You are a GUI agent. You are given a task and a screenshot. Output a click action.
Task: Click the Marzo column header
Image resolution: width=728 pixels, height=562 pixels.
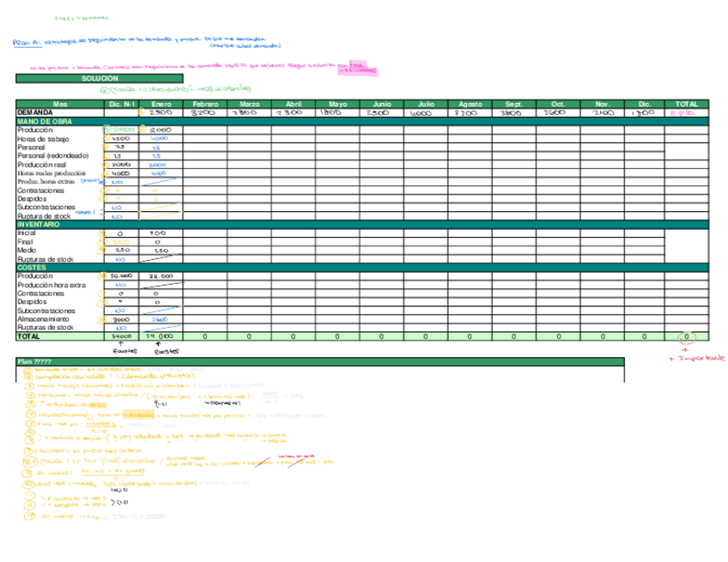coord(249,104)
